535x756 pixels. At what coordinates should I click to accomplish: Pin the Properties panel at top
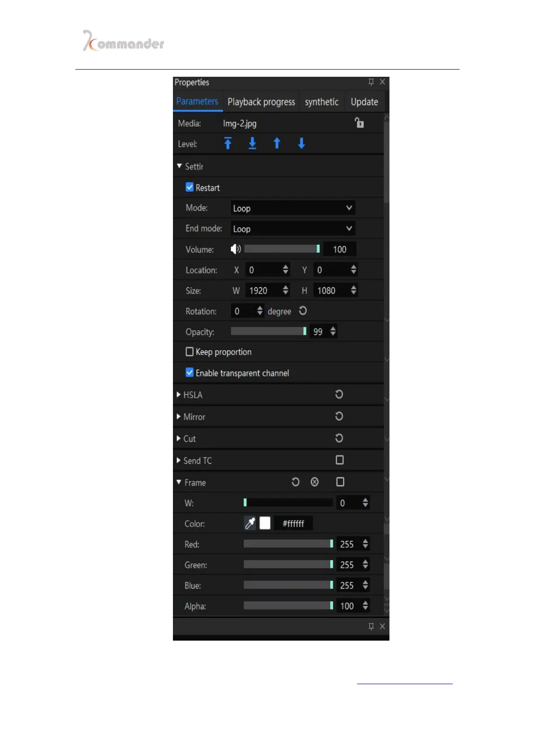(x=371, y=82)
